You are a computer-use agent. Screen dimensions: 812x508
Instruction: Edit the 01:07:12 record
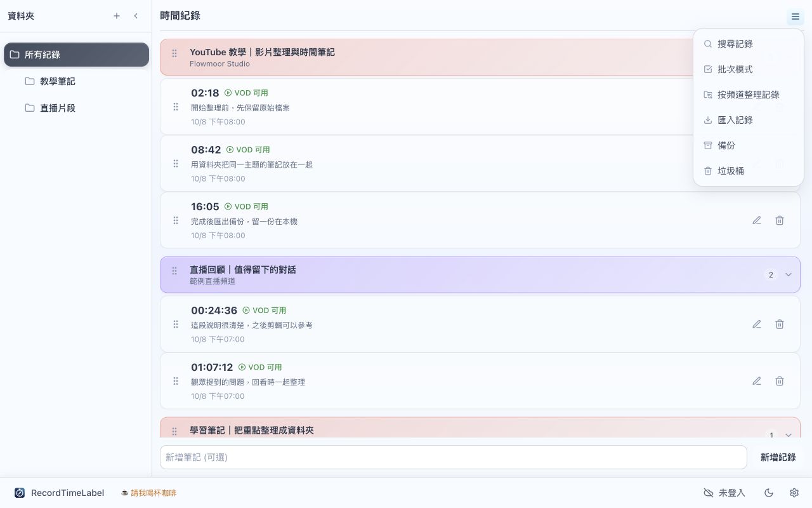(x=757, y=381)
